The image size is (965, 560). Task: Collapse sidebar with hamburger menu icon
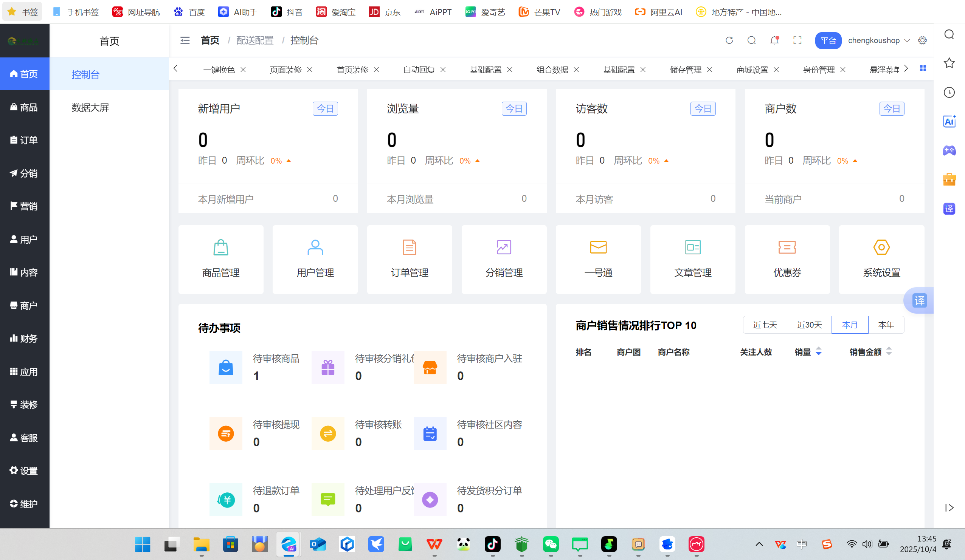pos(185,40)
